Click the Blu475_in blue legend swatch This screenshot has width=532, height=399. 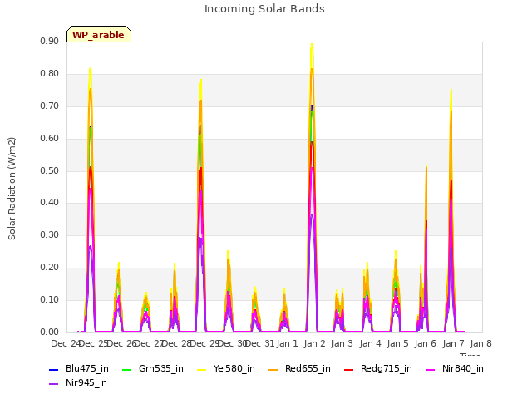[54, 369]
